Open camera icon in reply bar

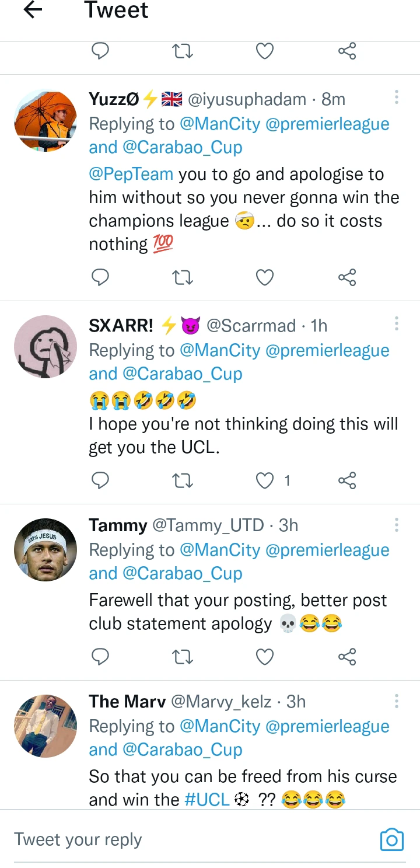pos(391,839)
